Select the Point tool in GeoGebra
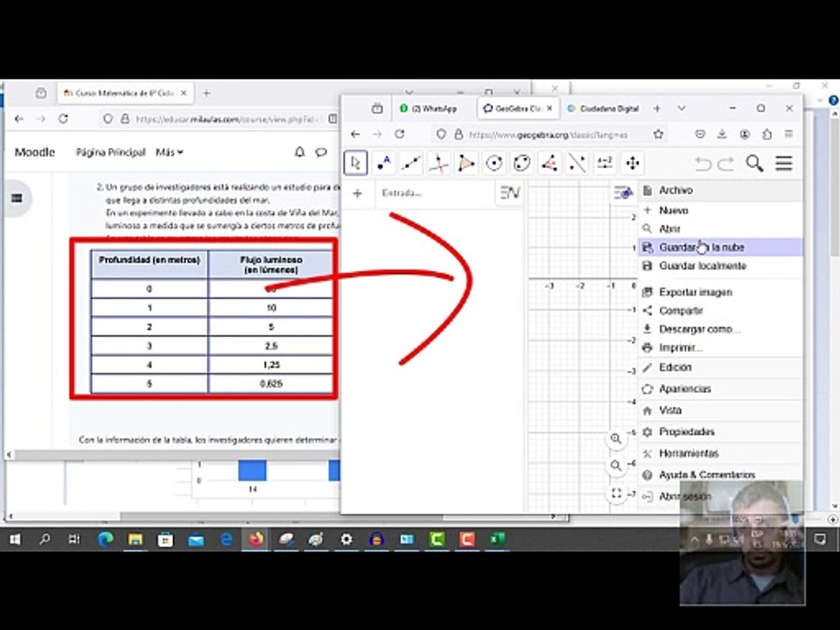840x630 pixels. pos(383,164)
